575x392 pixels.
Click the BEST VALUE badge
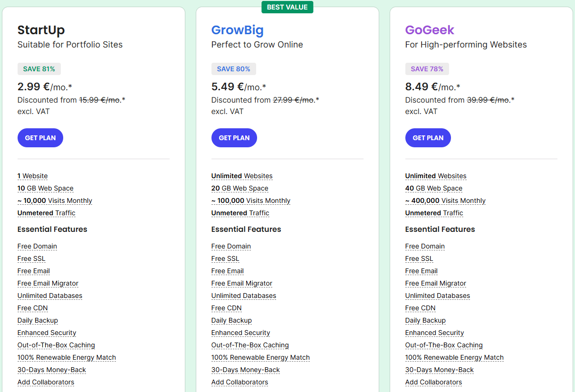click(287, 7)
